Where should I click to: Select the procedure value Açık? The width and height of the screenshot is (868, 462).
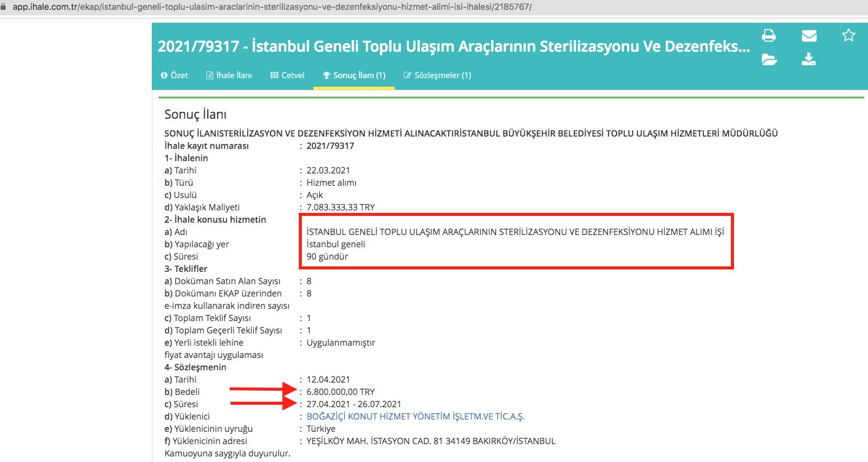pyautogui.click(x=315, y=195)
